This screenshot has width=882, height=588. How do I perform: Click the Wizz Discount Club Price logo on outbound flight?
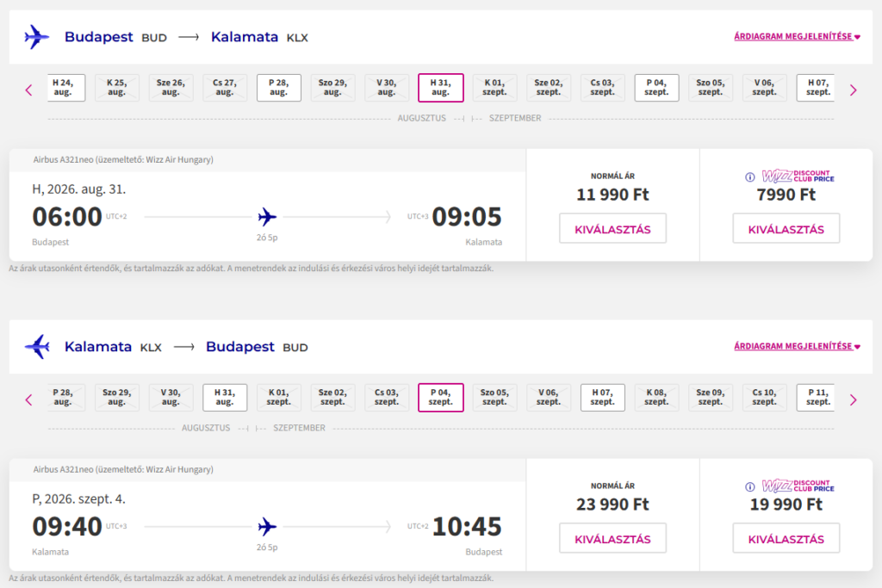[798, 176]
